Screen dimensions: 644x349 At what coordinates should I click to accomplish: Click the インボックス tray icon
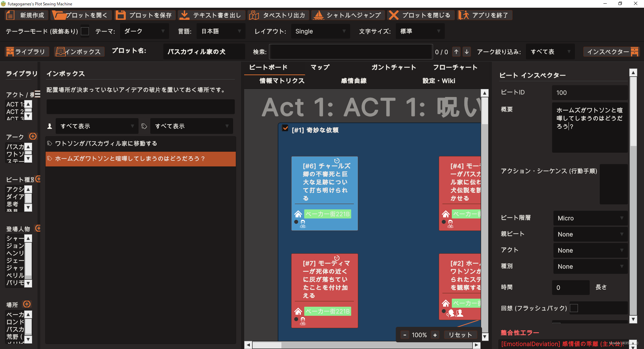61,52
